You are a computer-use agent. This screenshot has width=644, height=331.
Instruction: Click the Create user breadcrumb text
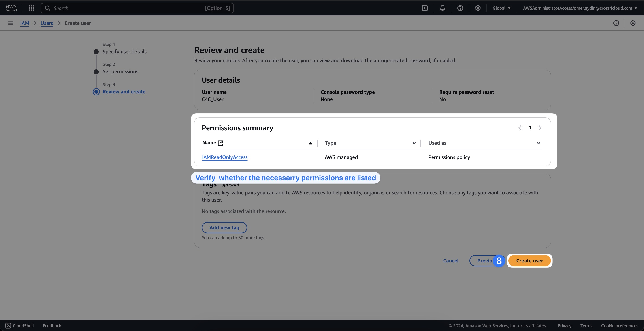click(77, 23)
